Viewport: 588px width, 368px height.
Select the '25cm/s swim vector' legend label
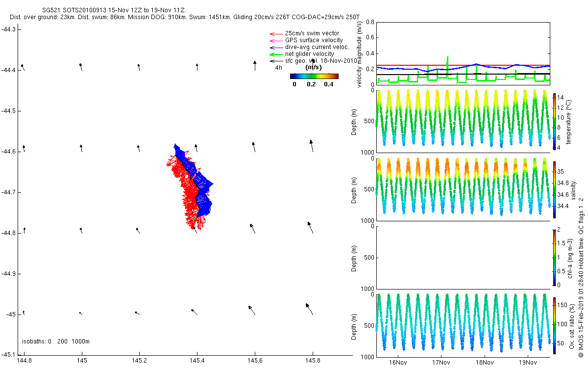point(312,33)
